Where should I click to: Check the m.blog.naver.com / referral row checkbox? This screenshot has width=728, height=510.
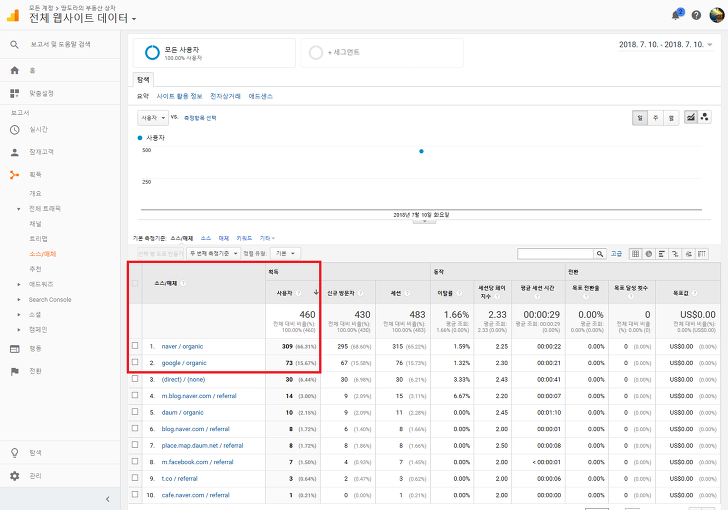tap(135, 395)
